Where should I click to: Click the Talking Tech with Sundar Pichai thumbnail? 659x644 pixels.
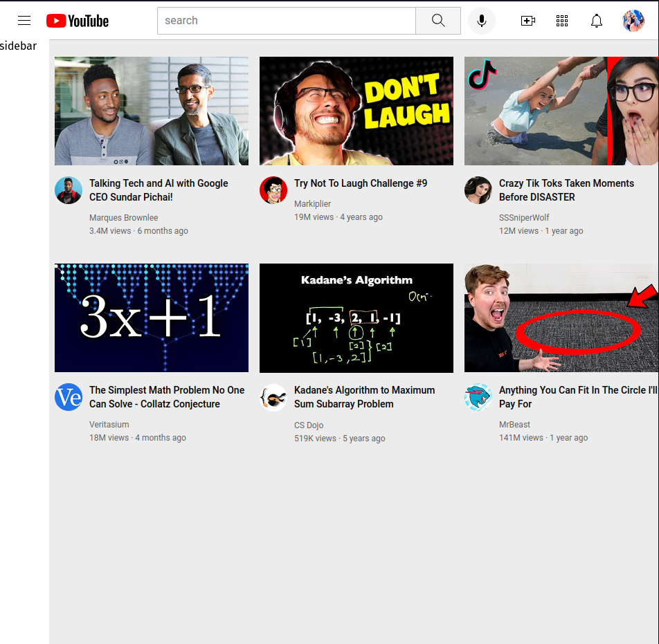(151, 111)
